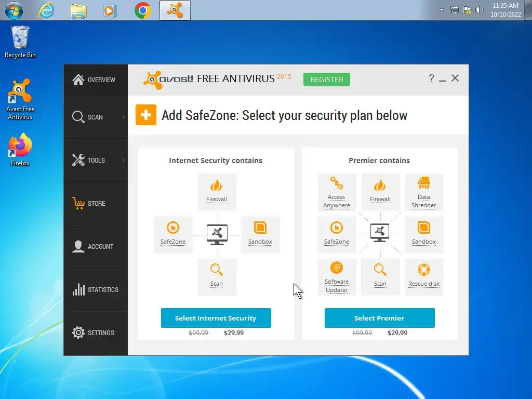Click the Avast taskbar button
The image size is (532, 399).
[x=175, y=10]
